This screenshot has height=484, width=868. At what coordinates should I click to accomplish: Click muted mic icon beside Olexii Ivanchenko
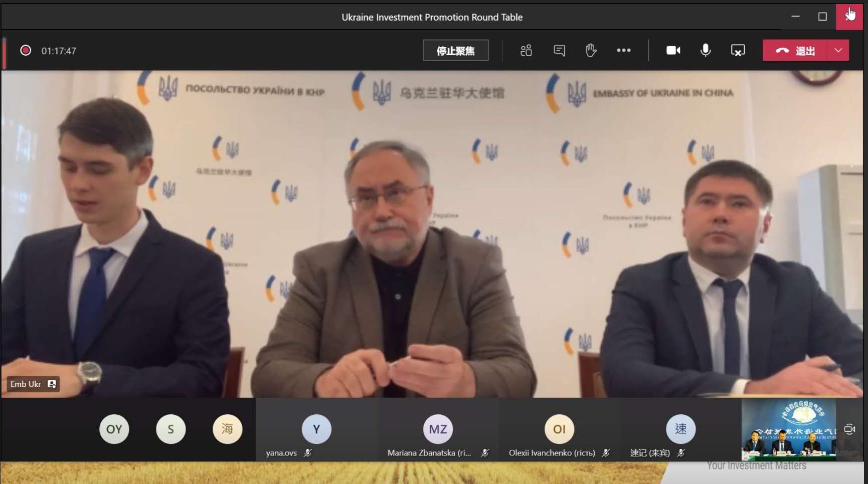tap(606, 453)
